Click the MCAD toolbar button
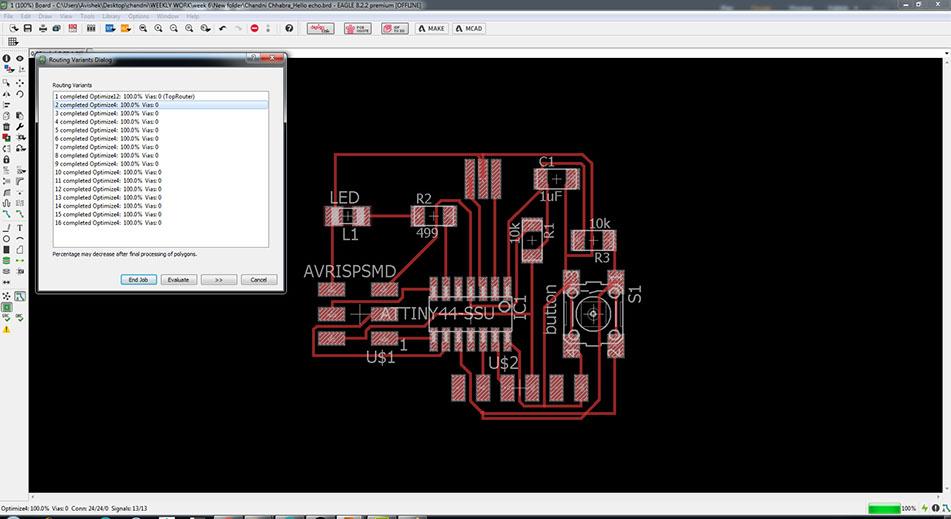Screen dimensions: 951x519 click(x=469, y=28)
